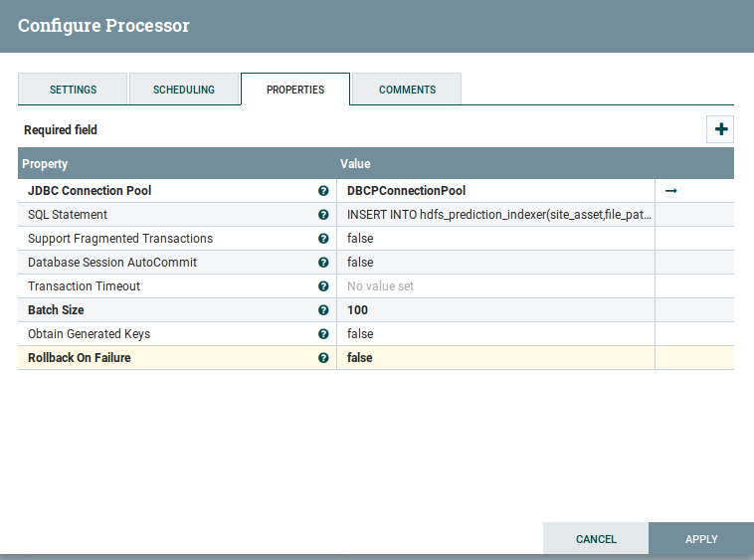Cancel the processor configuration
The height and width of the screenshot is (560, 754).
(x=596, y=539)
